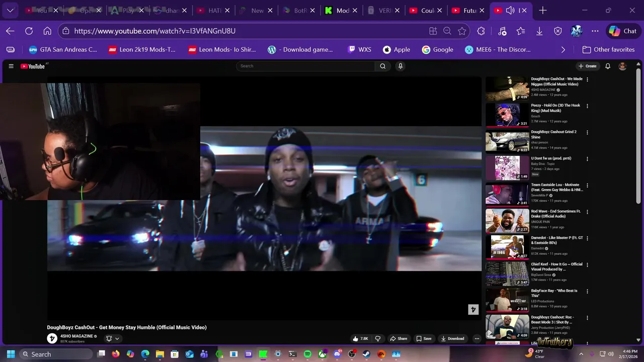
Task: Open YouTube notifications bell
Action: [608, 66]
